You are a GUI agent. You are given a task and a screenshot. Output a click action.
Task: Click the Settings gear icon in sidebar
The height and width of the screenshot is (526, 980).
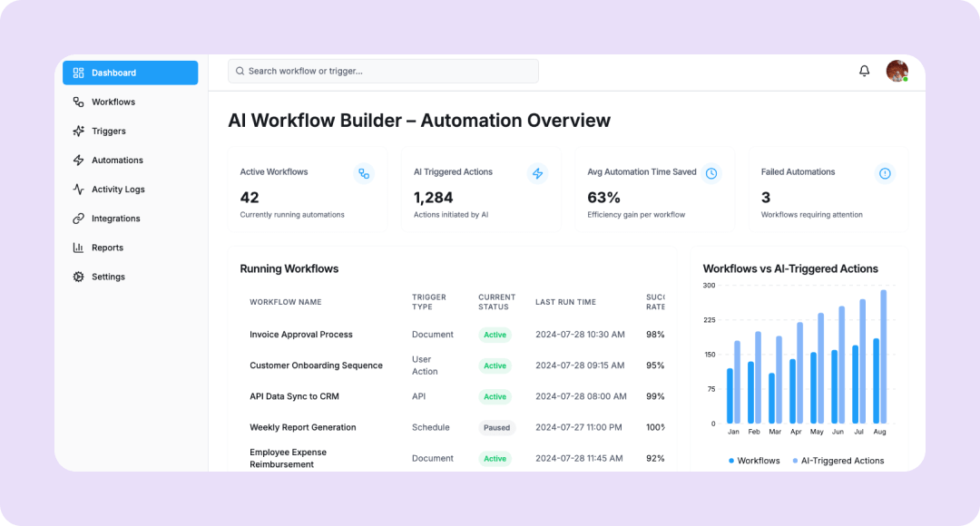[x=78, y=277]
